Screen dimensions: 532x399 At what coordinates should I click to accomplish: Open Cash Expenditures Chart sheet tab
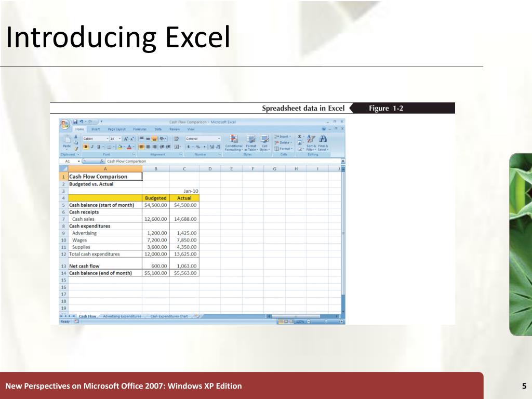pos(169,316)
